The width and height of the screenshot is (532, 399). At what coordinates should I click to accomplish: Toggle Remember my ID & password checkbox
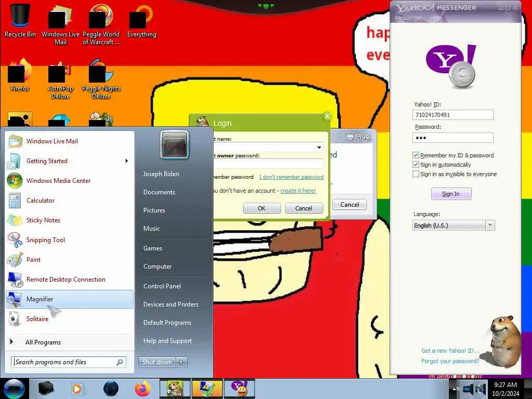tap(416, 155)
